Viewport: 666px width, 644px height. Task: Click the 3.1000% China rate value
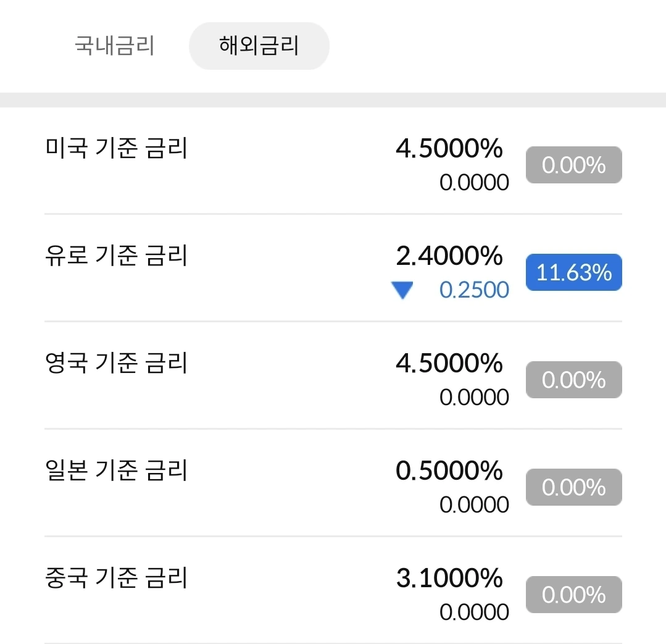point(449,578)
